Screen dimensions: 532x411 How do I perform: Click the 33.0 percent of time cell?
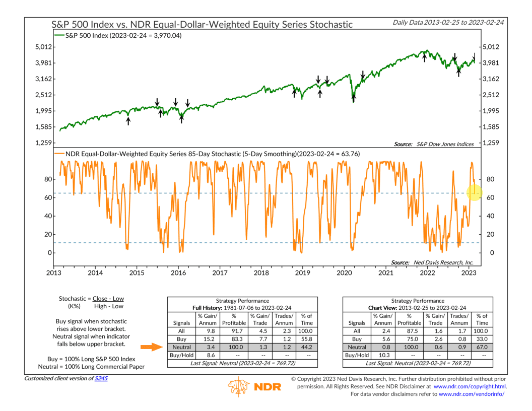pos(482,339)
